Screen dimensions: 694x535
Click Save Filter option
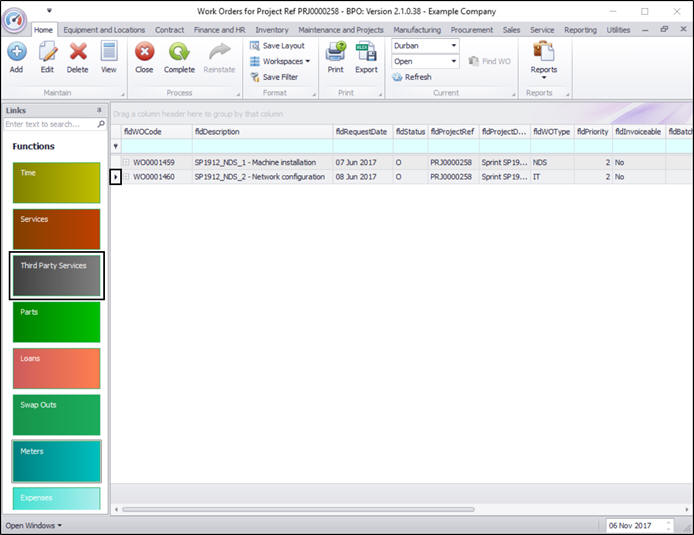(274, 77)
